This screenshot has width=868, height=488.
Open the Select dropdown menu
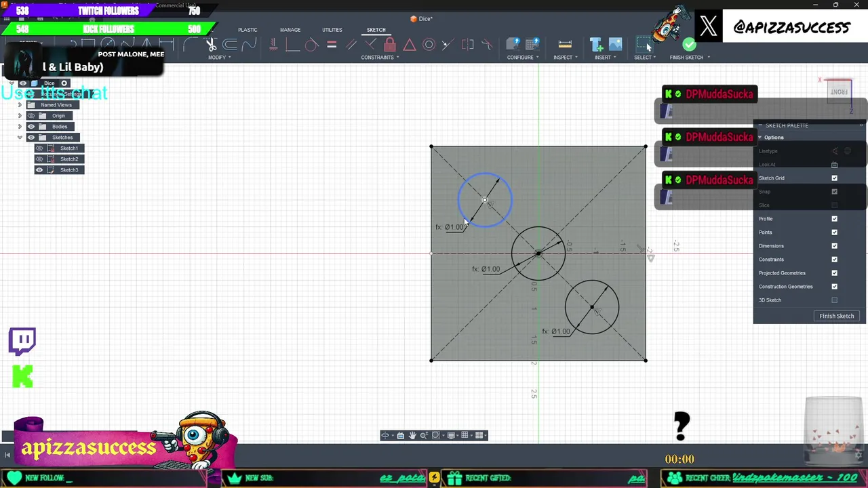644,58
